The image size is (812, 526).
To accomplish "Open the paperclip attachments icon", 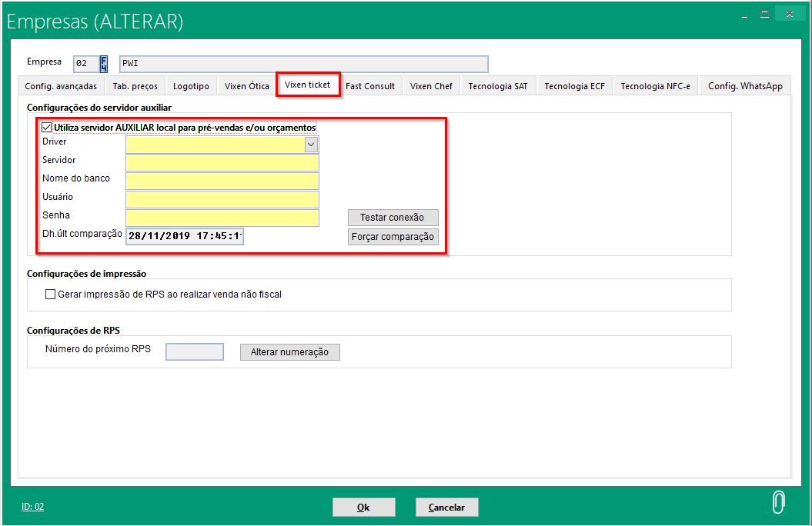I will [778, 502].
